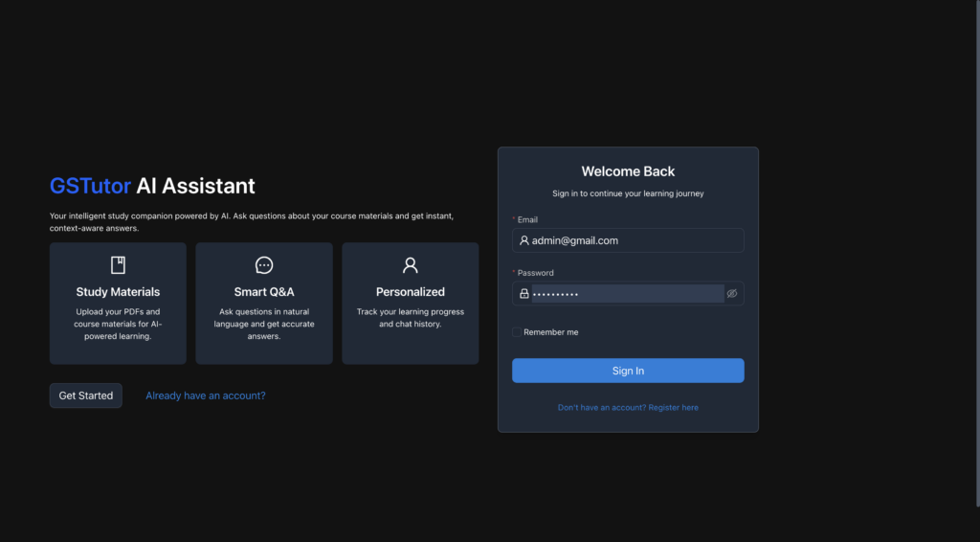980x542 pixels.
Task: Open Don't have an account? Register here link
Action: click(x=628, y=408)
